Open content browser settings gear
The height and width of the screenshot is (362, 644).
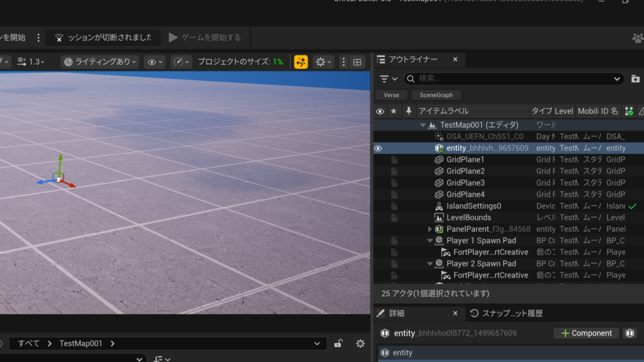(360, 343)
